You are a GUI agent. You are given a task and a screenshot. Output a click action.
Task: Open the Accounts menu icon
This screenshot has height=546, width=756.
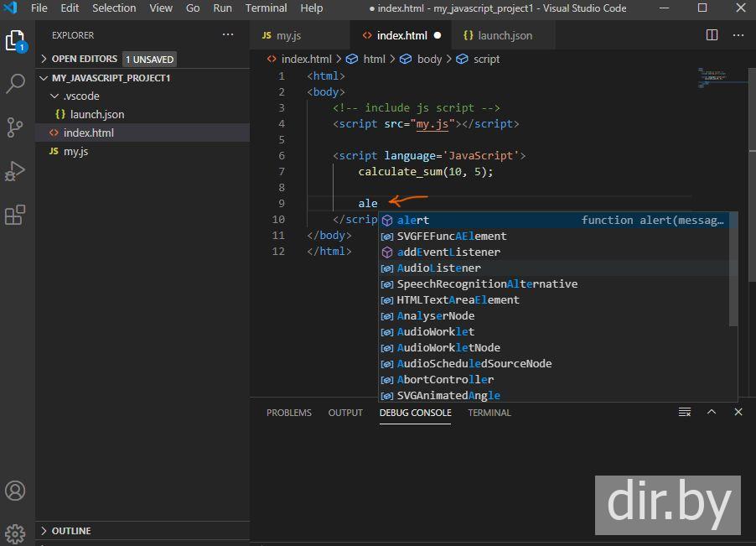coord(15,491)
